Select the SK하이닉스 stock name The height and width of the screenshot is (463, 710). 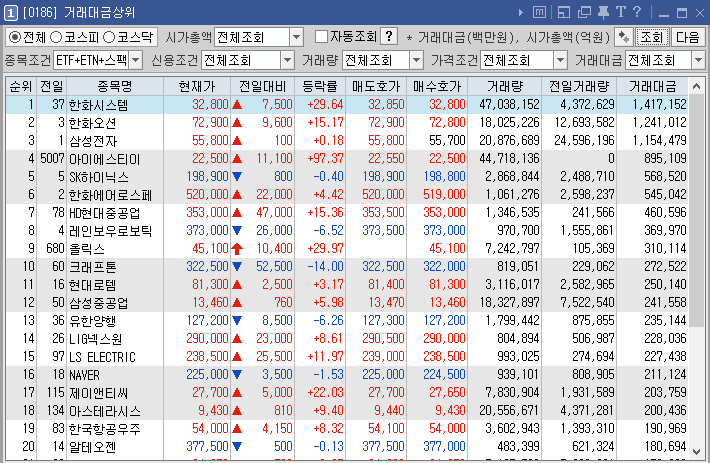click(99, 177)
